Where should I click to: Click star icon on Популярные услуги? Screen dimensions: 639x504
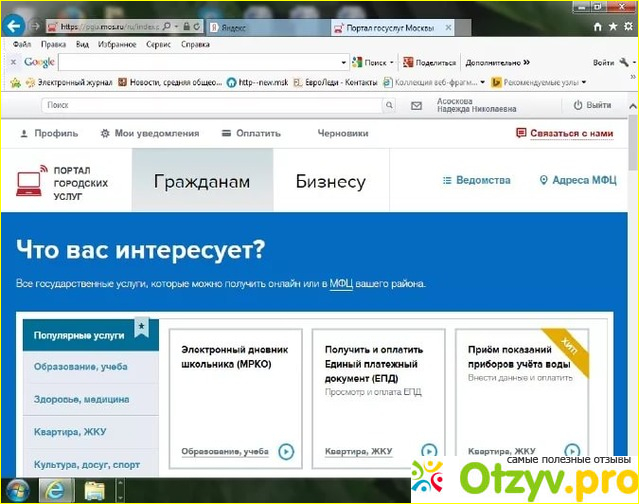[x=142, y=327]
